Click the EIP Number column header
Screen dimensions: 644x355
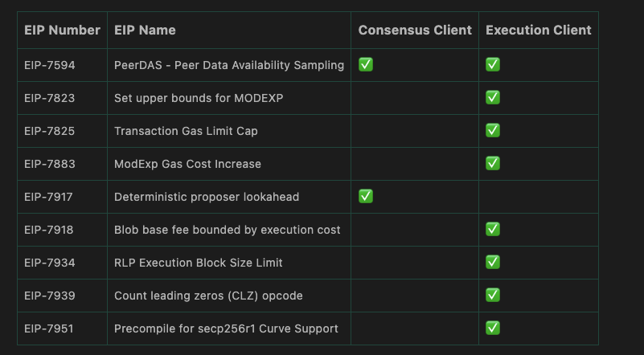click(x=62, y=31)
